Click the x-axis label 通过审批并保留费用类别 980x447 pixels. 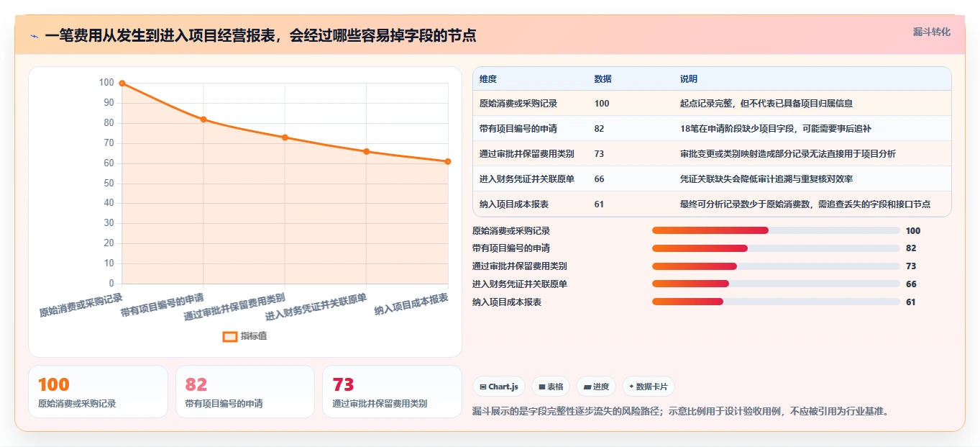tap(235, 307)
